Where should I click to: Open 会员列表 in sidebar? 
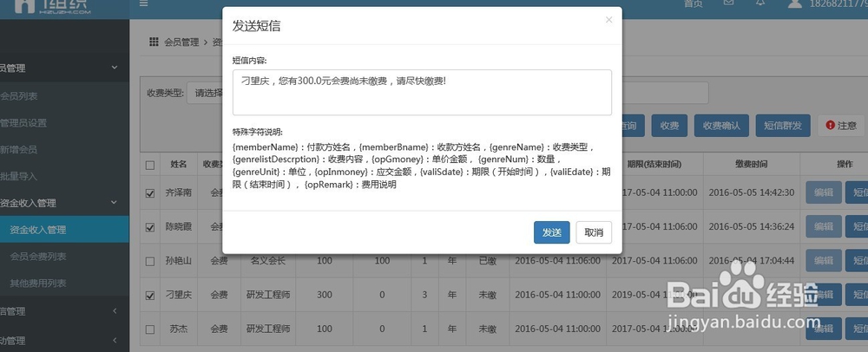[x=19, y=96]
